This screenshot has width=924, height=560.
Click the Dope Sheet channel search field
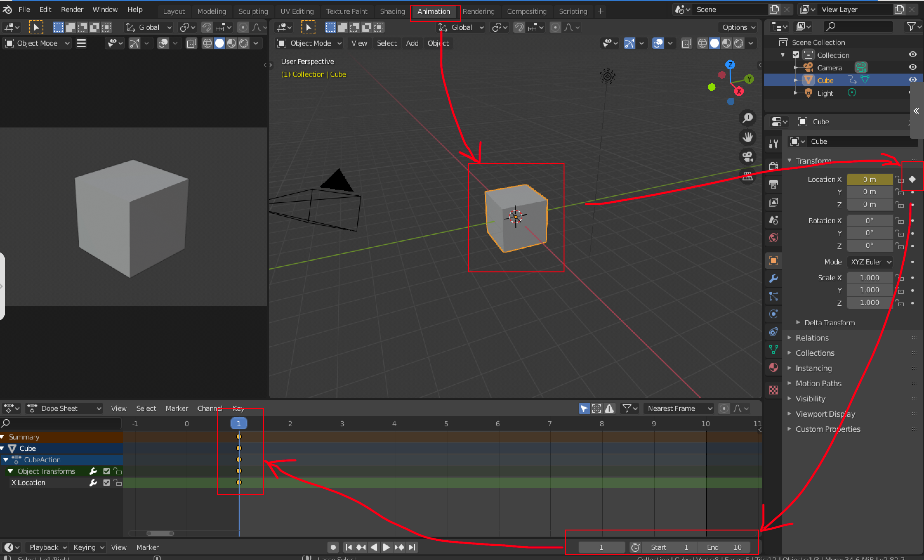tap(61, 423)
